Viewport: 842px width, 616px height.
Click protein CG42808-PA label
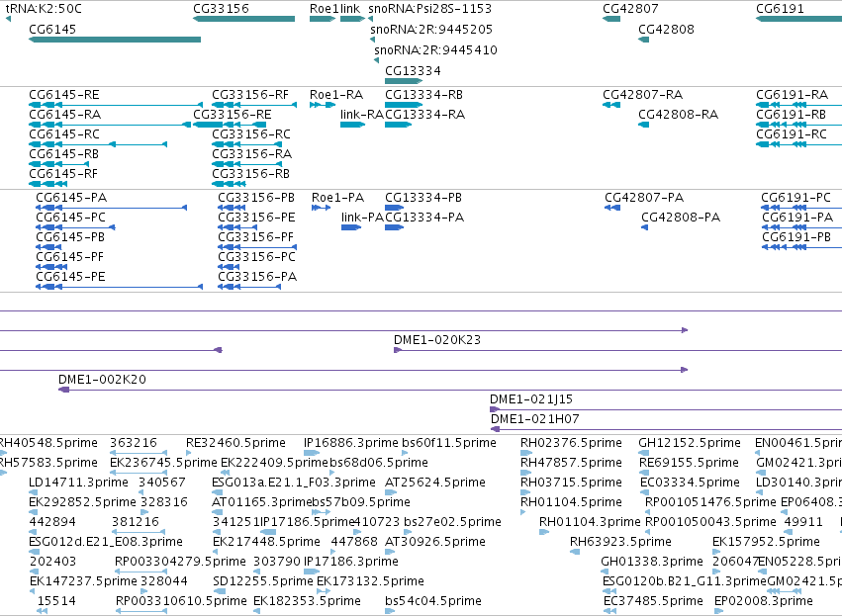681,218
